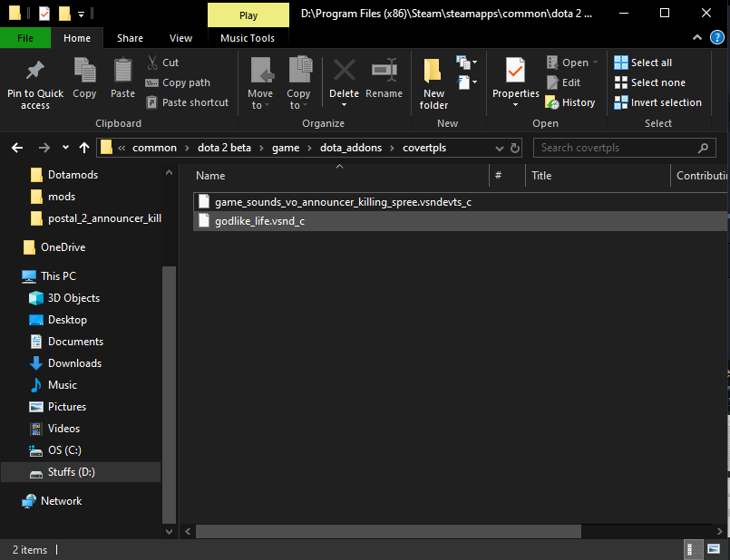The height and width of the screenshot is (560, 730).
Task: Switch to the Home ribbon tab
Action: [77, 38]
